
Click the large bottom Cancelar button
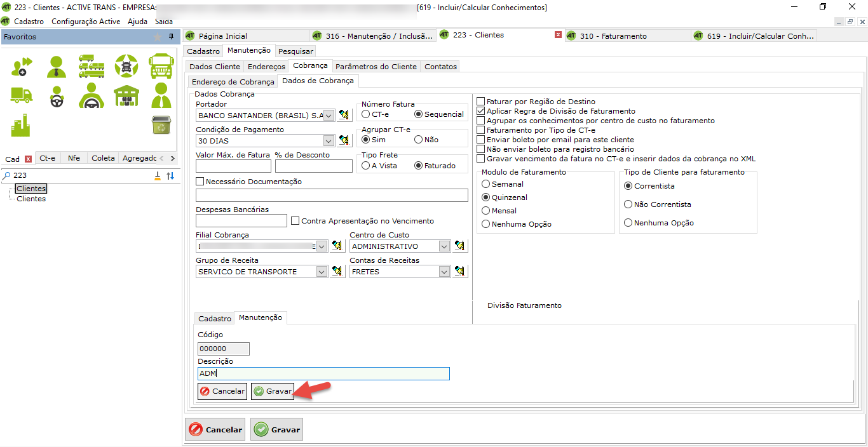[215, 430]
